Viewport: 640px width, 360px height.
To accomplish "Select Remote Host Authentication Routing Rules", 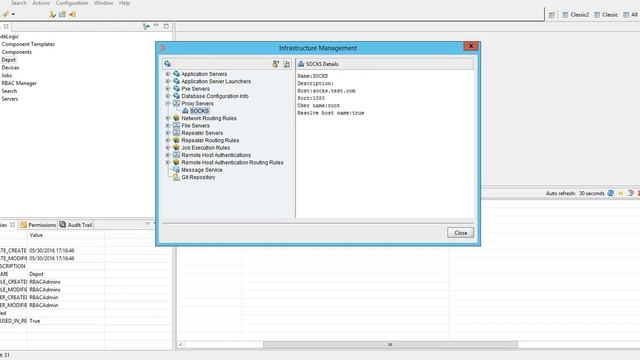I will [232, 162].
